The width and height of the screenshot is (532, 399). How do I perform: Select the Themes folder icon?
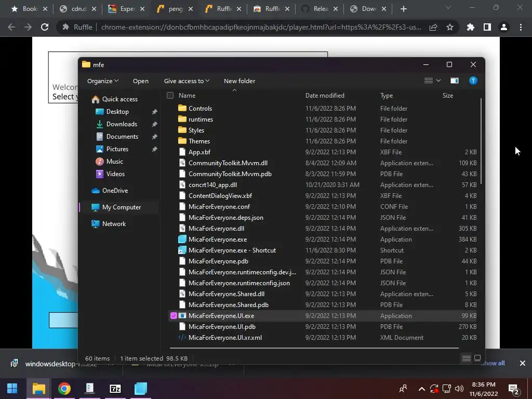(x=182, y=141)
